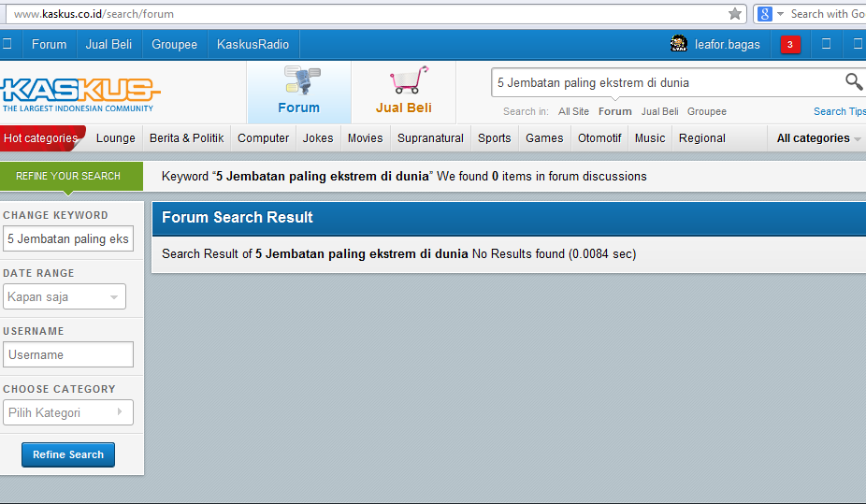Open Search Tips link
This screenshot has height=504, width=866.
[x=840, y=111]
